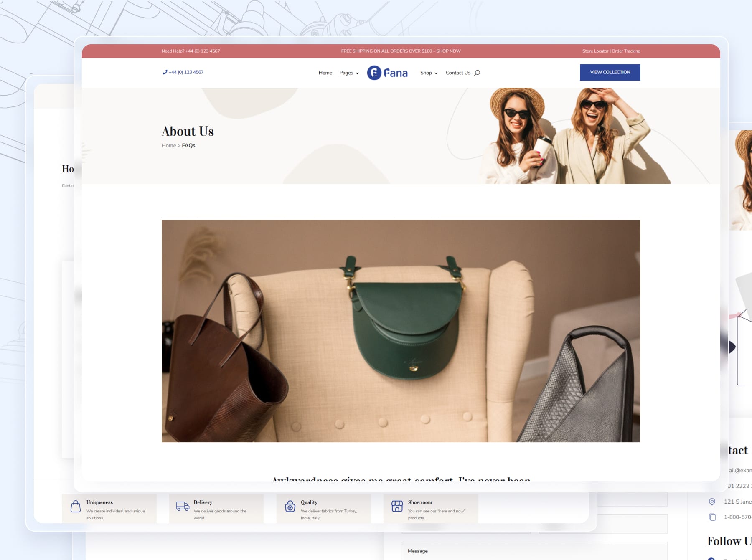The width and height of the screenshot is (752, 560).
Task: Click the Uniqueness shopping bag icon
Action: point(76,506)
